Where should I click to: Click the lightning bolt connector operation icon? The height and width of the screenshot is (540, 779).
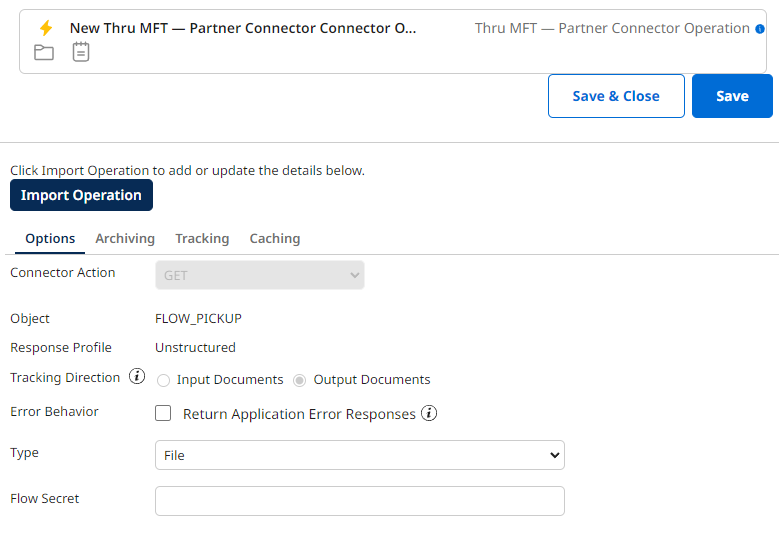coord(45,28)
